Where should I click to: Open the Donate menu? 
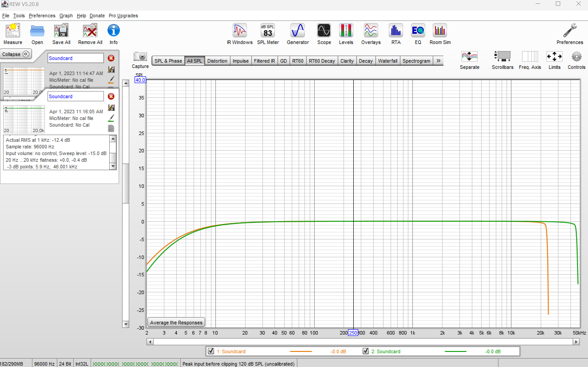click(x=97, y=16)
